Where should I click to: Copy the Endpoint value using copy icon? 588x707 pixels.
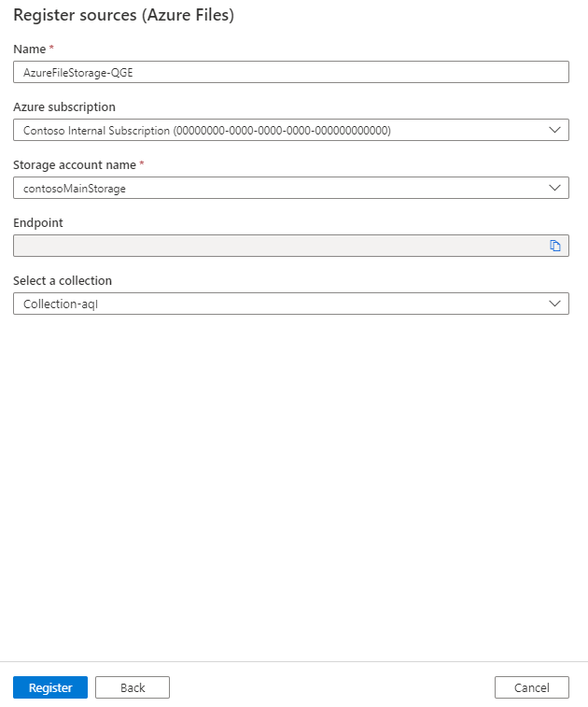coord(555,246)
